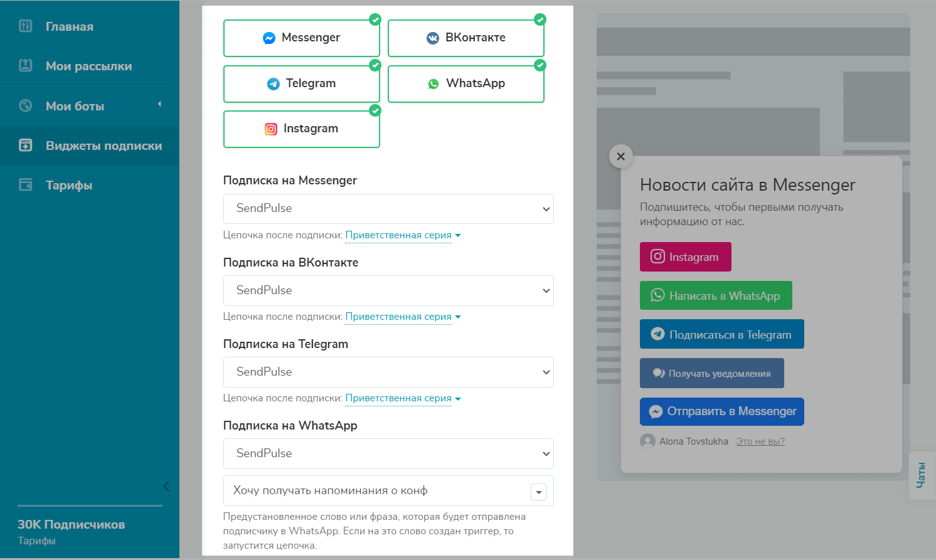
Task: Open the preset phrase dropdown arrow
Action: point(538,492)
